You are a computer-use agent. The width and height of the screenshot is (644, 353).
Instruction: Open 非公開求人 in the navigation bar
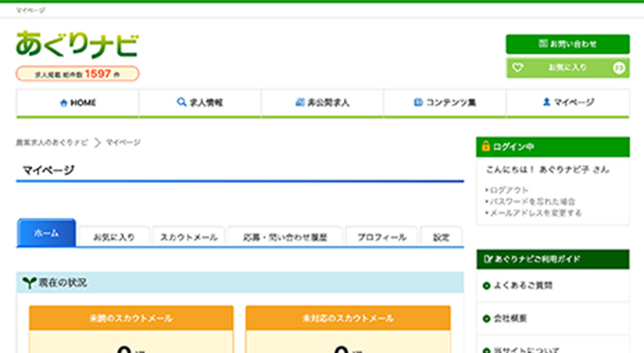point(322,103)
